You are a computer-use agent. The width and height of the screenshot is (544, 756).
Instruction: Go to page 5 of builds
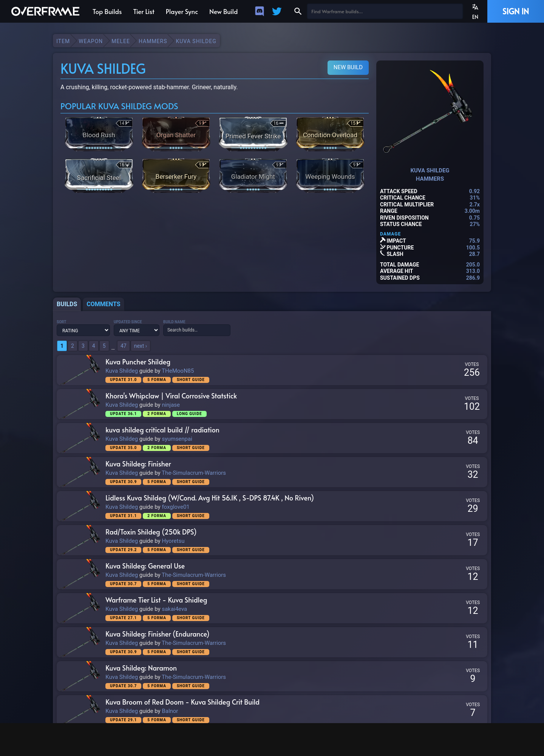tap(104, 346)
